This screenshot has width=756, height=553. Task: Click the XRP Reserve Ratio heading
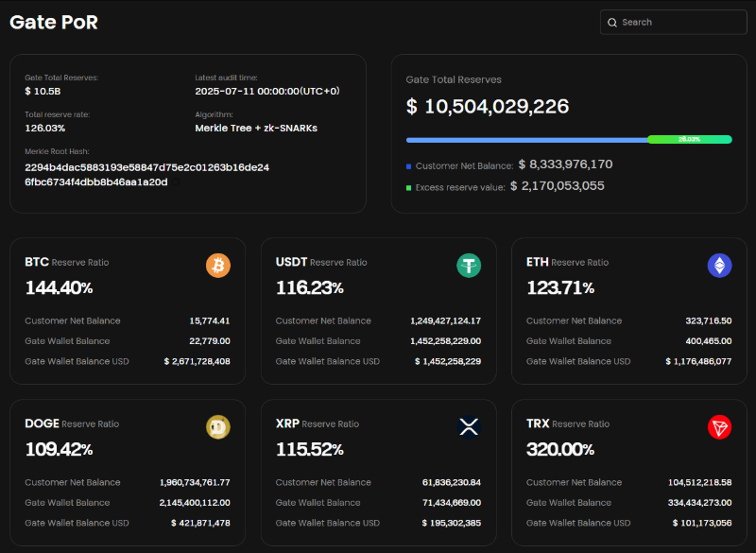tap(318, 423)
